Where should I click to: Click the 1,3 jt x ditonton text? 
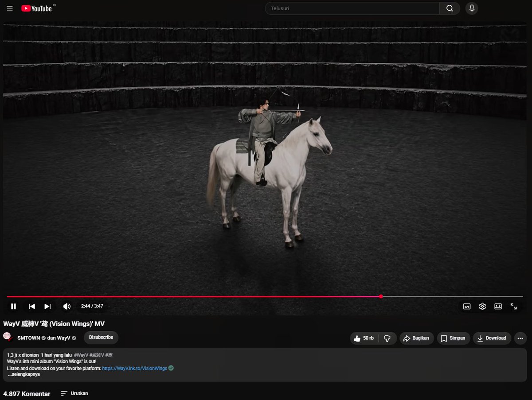23,355
